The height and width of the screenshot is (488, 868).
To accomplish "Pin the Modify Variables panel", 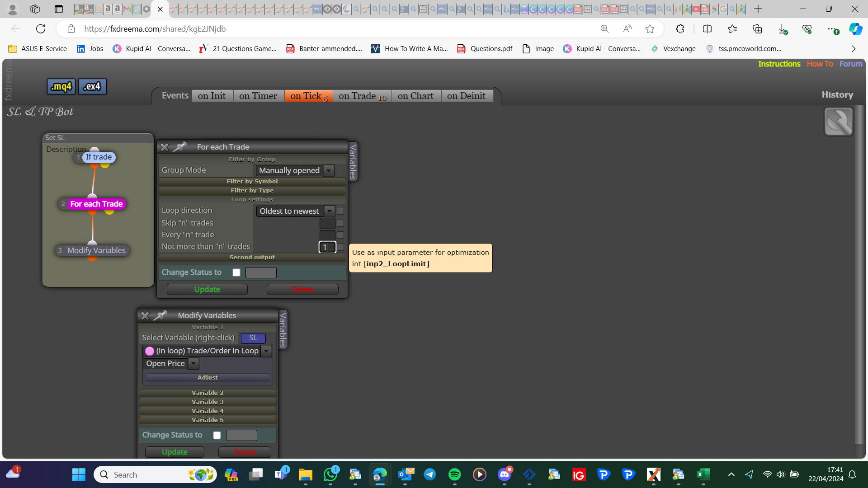I will (160, 315).
